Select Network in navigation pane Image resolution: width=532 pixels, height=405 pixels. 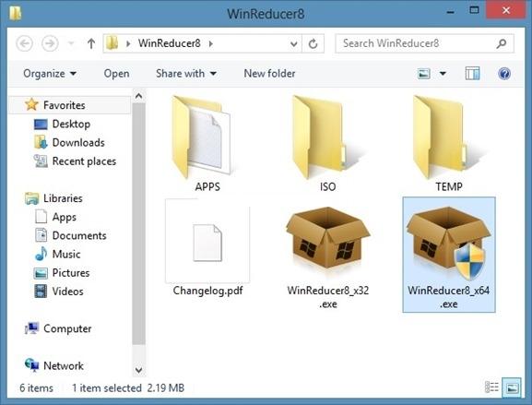pos(63,365)
